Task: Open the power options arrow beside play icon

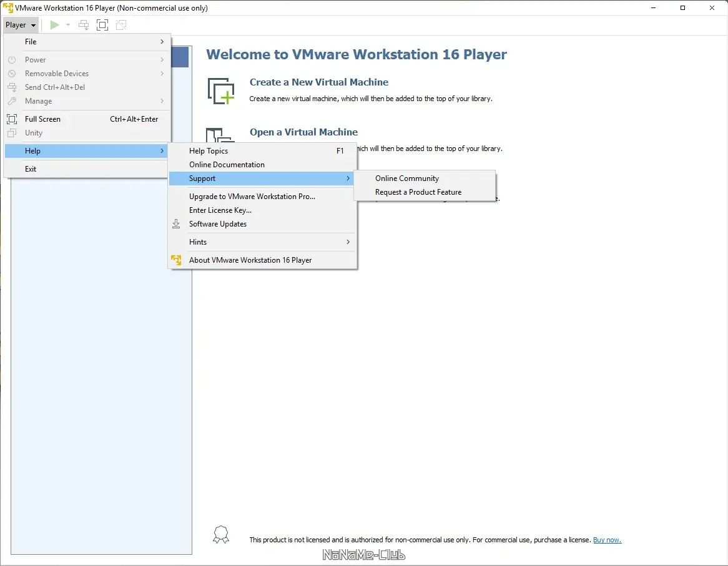Action: tap(68, 24)
